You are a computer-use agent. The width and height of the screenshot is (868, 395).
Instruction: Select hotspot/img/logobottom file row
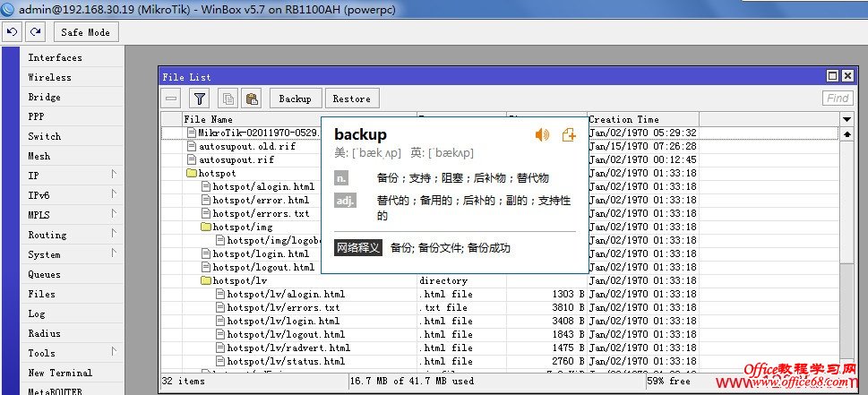(x=499, y=240)
